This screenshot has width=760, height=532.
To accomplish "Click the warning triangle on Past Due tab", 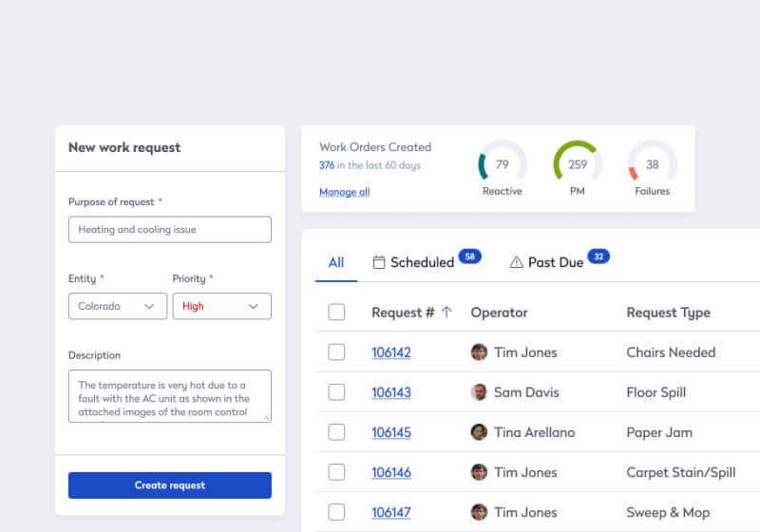I will click(x=517, y=262).
